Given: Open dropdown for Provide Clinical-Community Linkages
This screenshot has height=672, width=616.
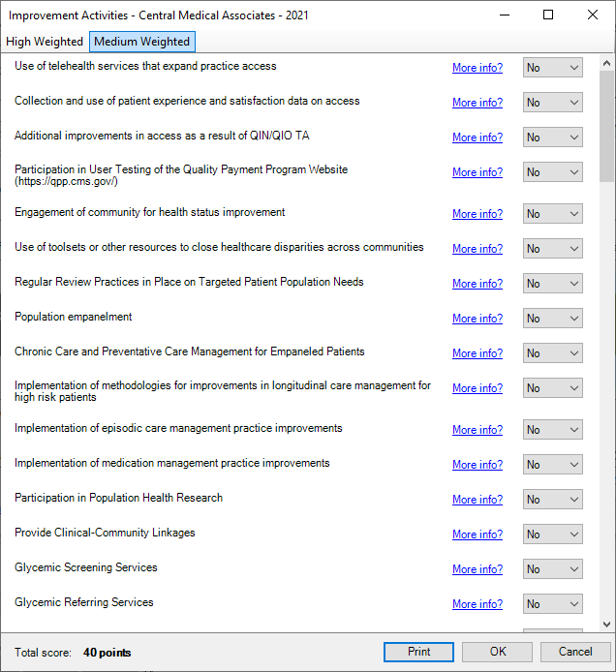Looking at the screenshot, I should (552, 535).
